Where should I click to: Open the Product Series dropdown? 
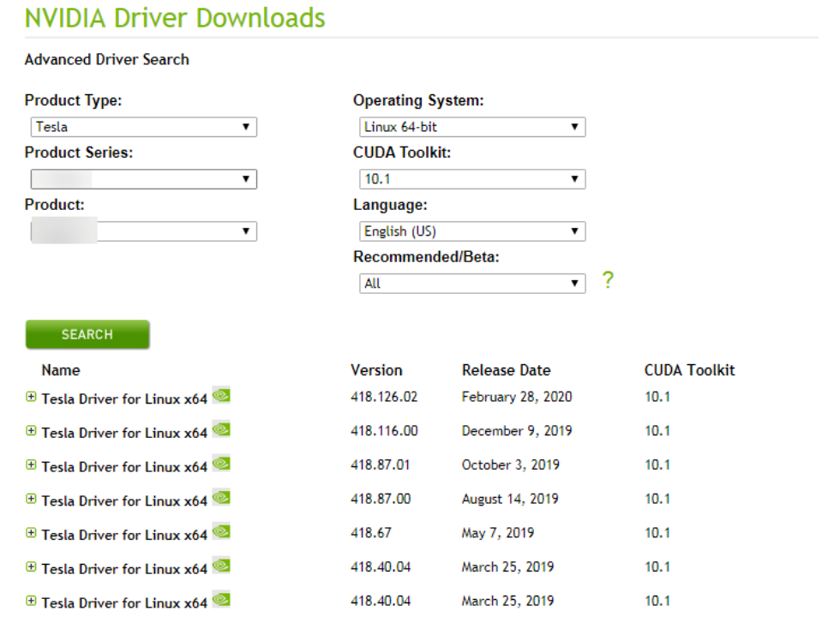pos(144,179)
